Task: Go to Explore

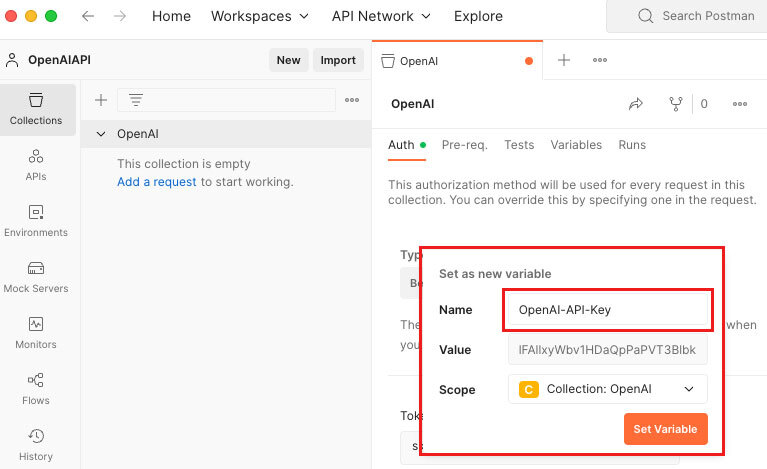Action: click(x=478, y=16)
